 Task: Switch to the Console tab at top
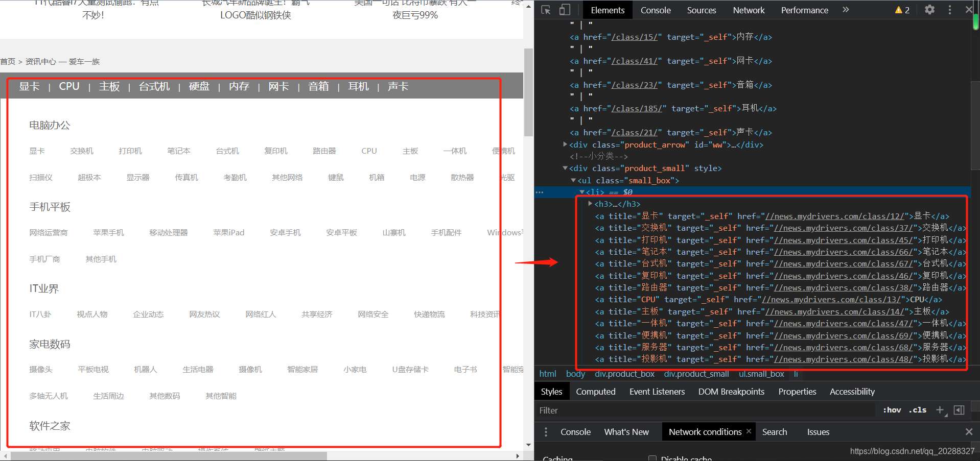pos(656,10)
